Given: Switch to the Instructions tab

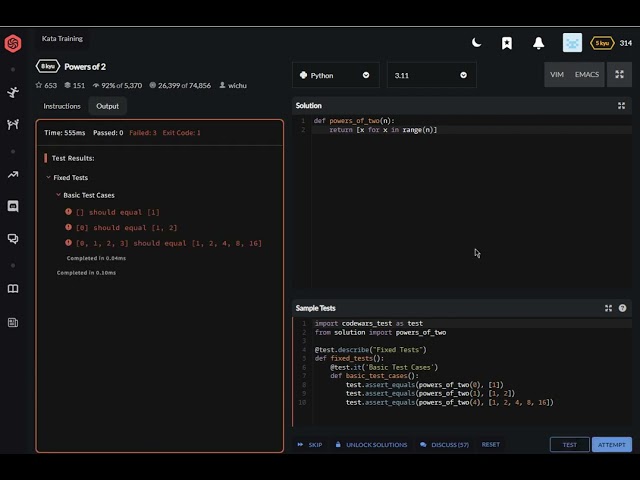Looking at the screenshot, I should pos(62,106).
